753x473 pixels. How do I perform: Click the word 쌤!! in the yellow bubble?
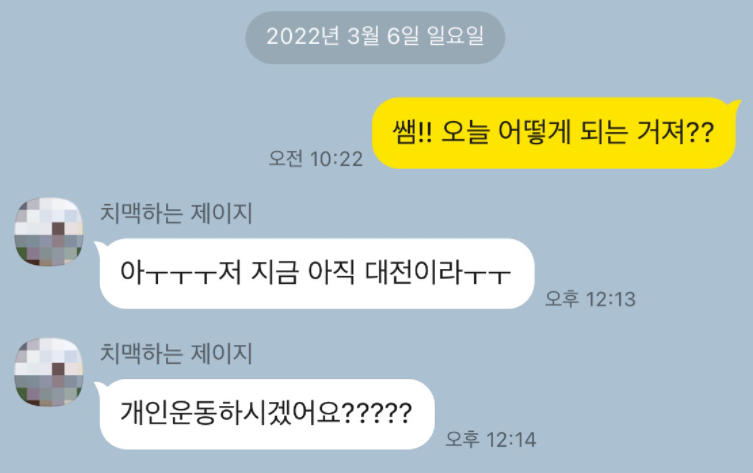413,132
